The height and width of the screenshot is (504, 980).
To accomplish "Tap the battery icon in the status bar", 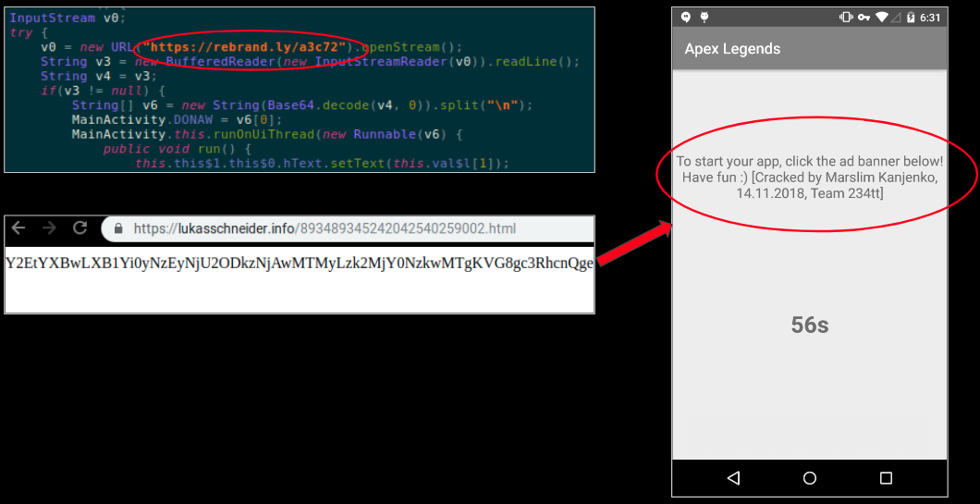I will click(911, 18).
